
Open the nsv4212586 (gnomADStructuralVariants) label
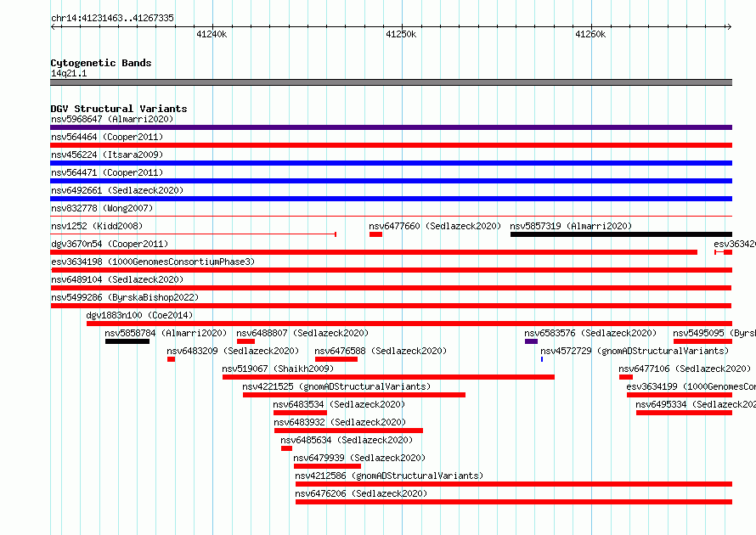tap(389, 476)
